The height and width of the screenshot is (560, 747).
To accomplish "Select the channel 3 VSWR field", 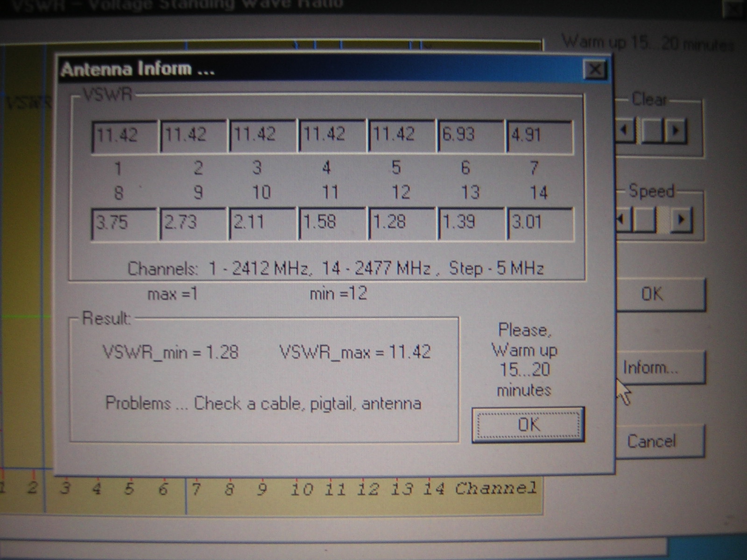I will [x=262, y=136].
